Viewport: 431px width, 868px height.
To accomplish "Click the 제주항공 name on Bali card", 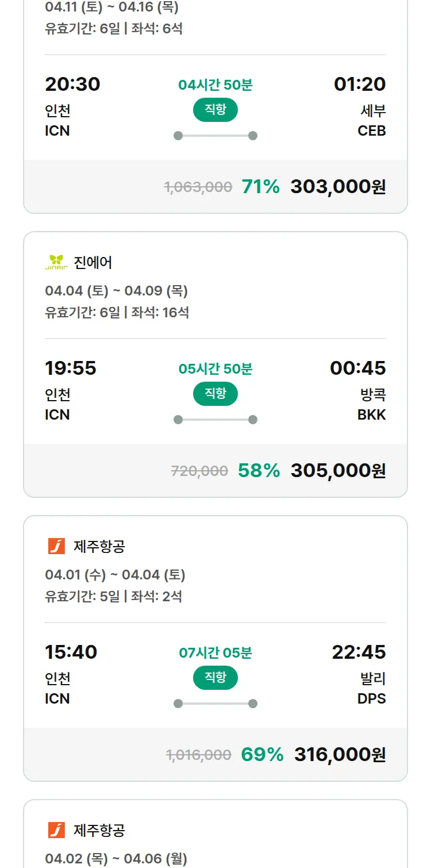I will pos(99,546).
